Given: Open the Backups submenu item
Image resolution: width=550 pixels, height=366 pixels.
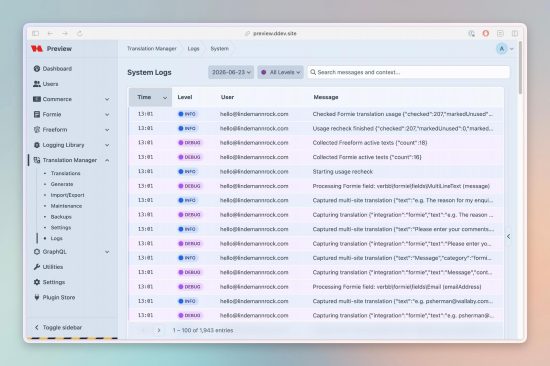Looking at the screenshot, I should tap(61, 217).
